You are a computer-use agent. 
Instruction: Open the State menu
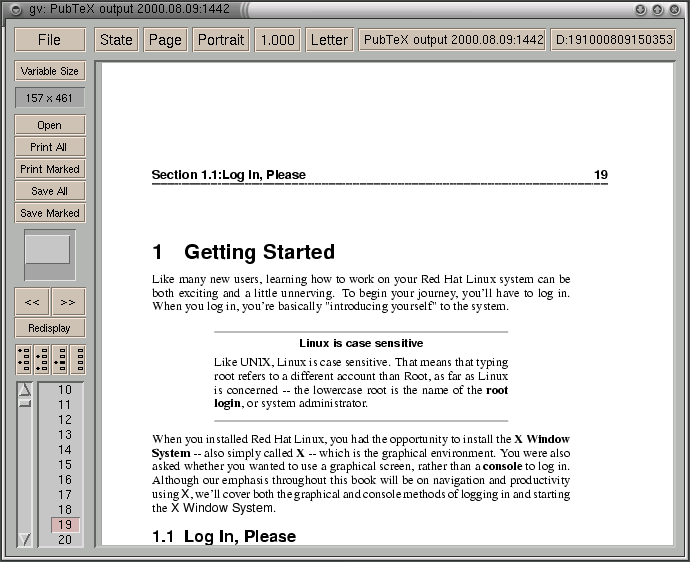116,40
